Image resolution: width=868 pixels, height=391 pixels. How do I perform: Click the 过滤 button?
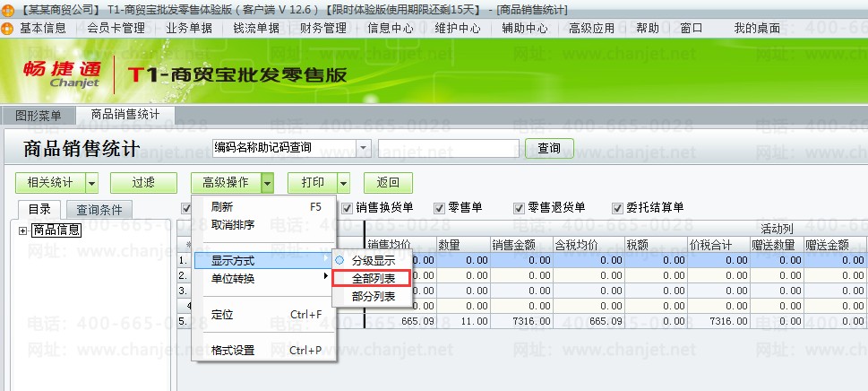click(x=143, y=182)
